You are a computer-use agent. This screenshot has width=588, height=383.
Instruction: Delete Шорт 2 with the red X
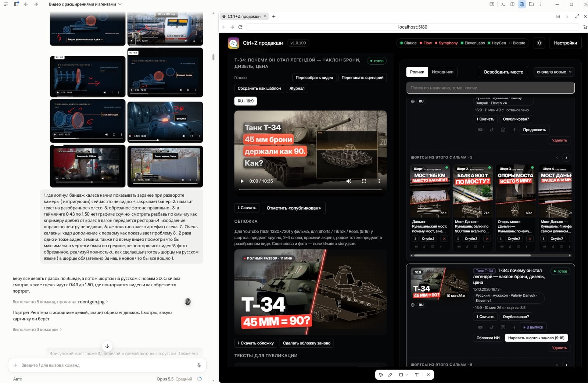[x=487, y=239]
